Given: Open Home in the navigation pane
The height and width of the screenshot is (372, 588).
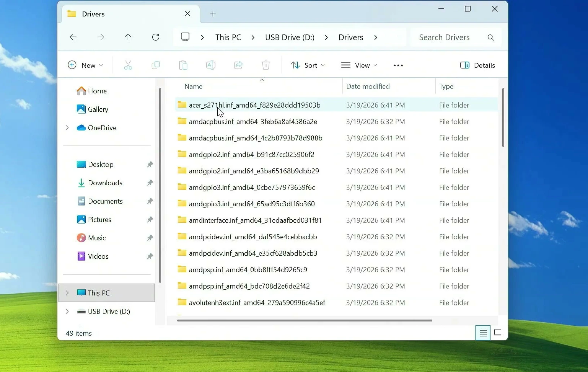Looking at the screenshot, I should pos(92,91).
